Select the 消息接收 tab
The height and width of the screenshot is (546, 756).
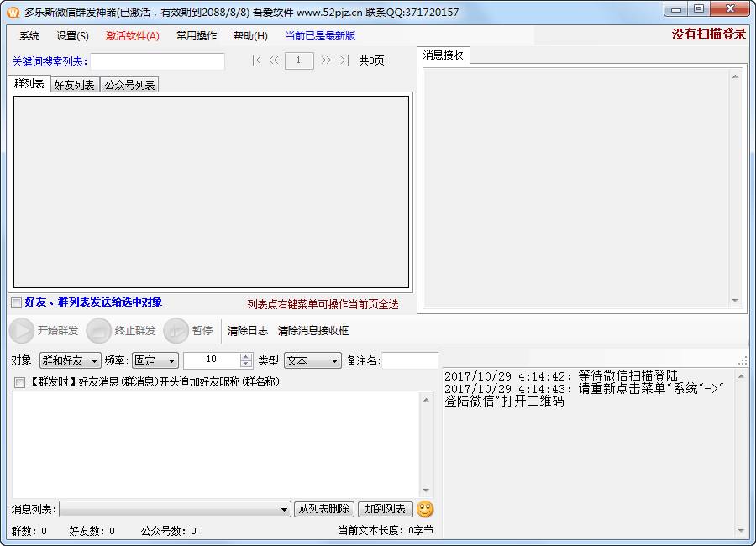click(443, 55)
